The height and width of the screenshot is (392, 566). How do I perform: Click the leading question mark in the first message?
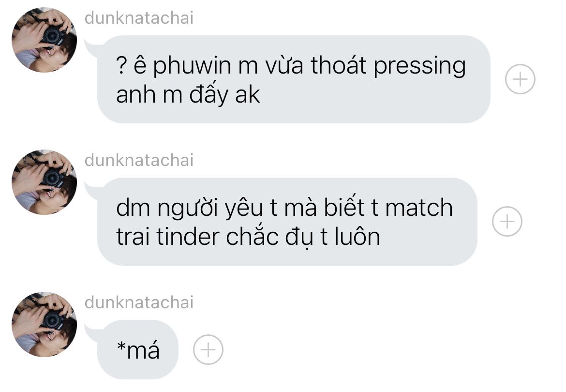[x=121, y=65]
